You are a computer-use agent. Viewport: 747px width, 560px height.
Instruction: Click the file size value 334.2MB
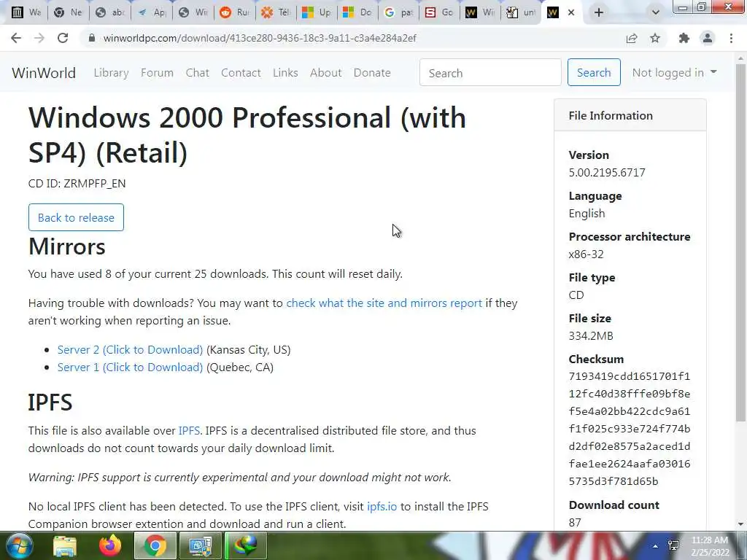coord(591,335)
